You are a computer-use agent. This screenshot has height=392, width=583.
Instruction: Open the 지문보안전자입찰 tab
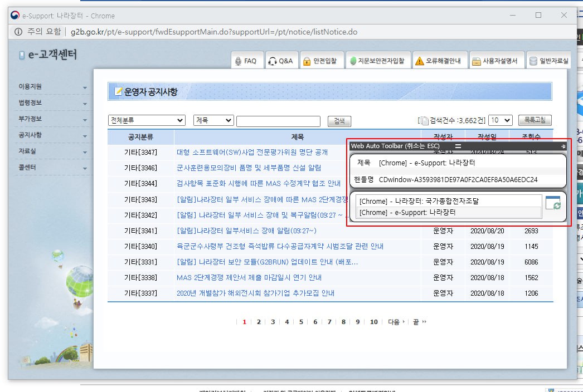click(x=378, y=61)
